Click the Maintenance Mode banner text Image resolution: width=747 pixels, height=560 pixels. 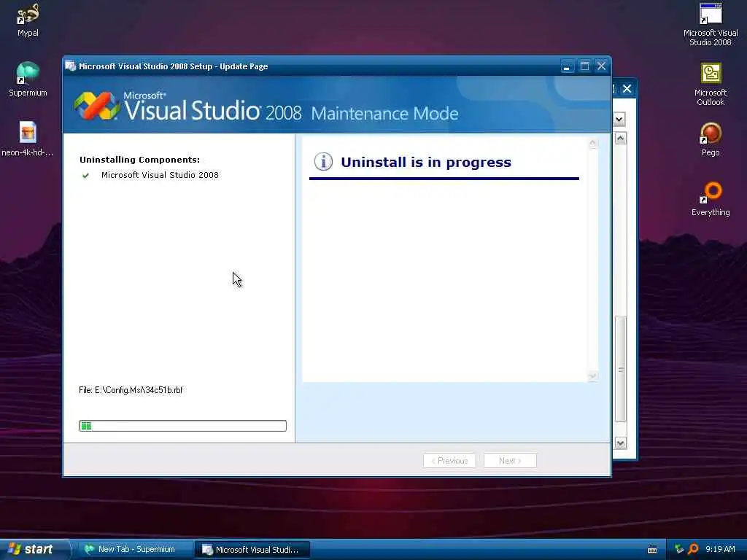384,113
